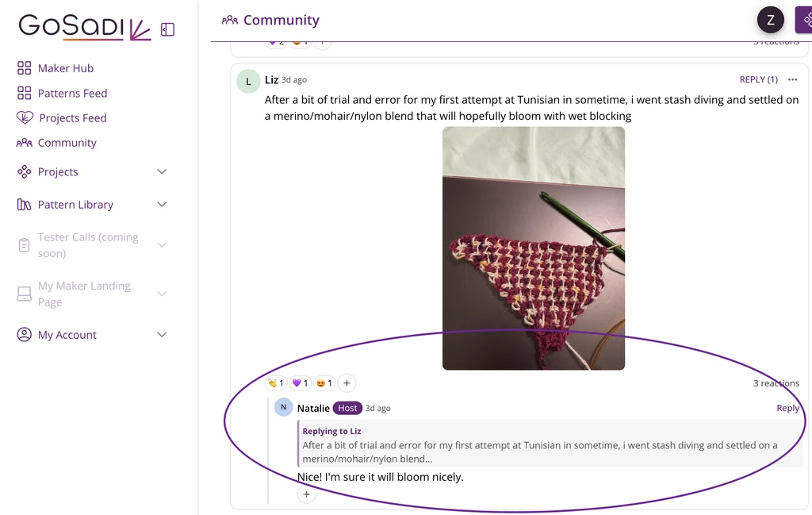
Task: Open the Tunisian crochet photo
Action: pyautogui.click(x=534, y=248)
